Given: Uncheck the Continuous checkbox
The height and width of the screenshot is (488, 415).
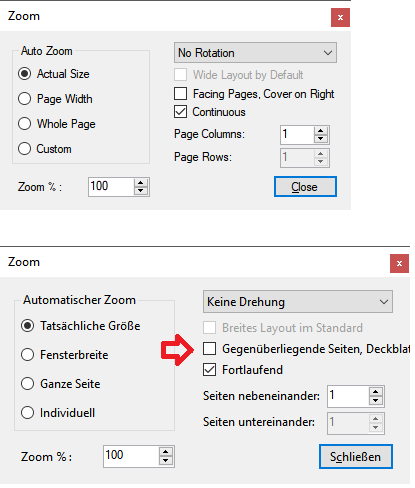Looking at the screenshot, I should [x=180, y=112].
